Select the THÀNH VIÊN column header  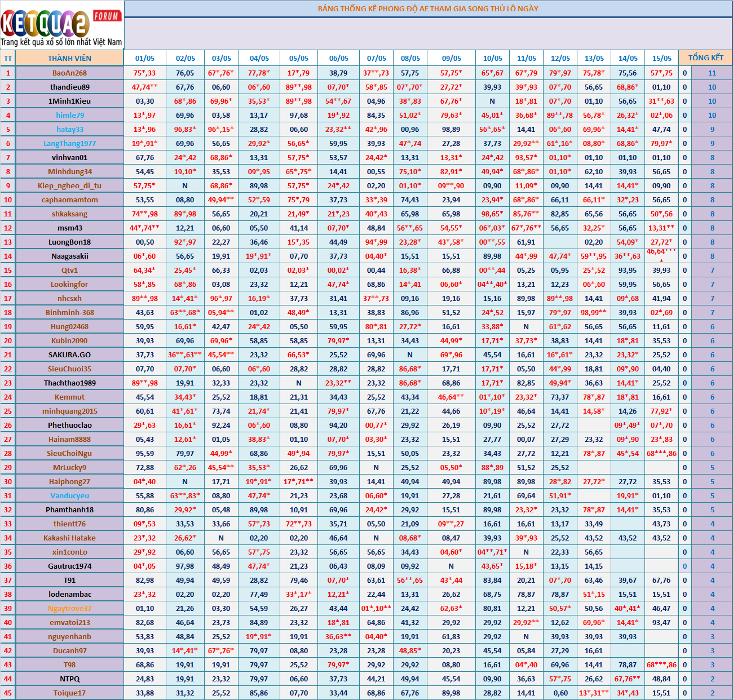click(69, 58)
